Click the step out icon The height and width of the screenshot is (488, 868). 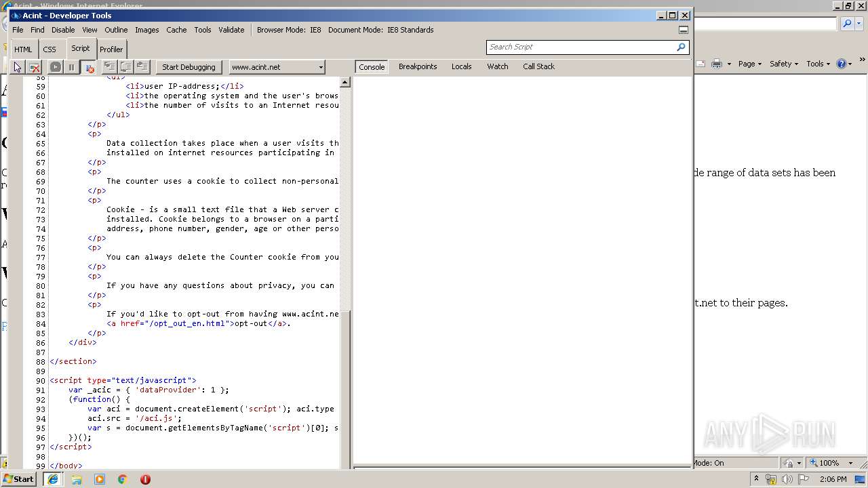tap(142, 66)
